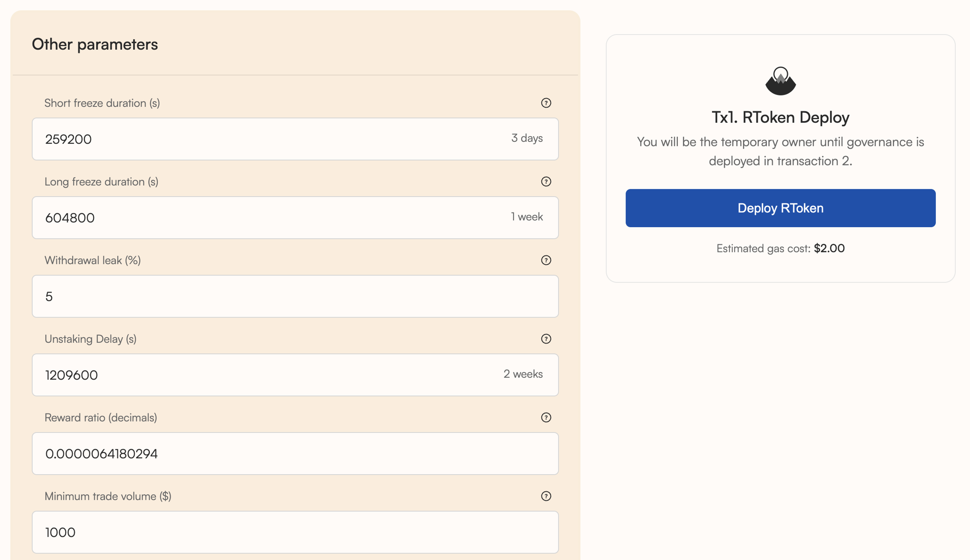
Task: Click the '2 weeks' duration hint
Action: coord(523,374)
